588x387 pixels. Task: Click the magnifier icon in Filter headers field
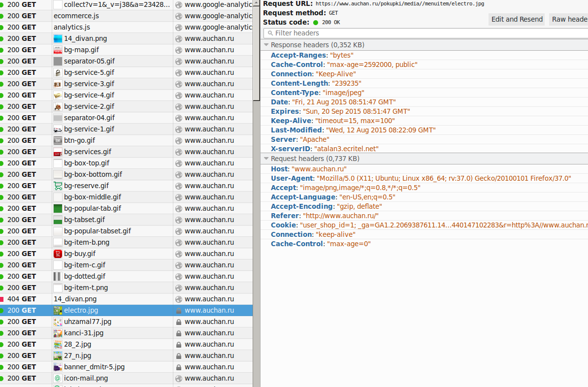click(x=270, y=33)
